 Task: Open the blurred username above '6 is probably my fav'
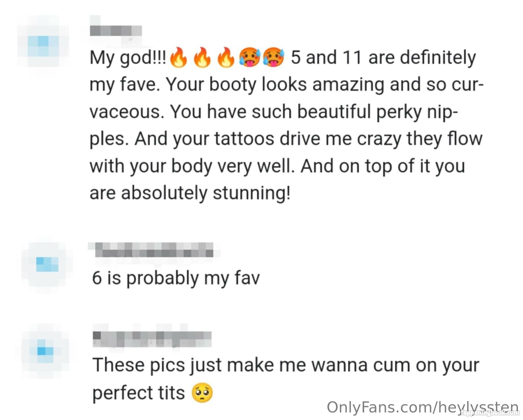[x=154, y=250]
